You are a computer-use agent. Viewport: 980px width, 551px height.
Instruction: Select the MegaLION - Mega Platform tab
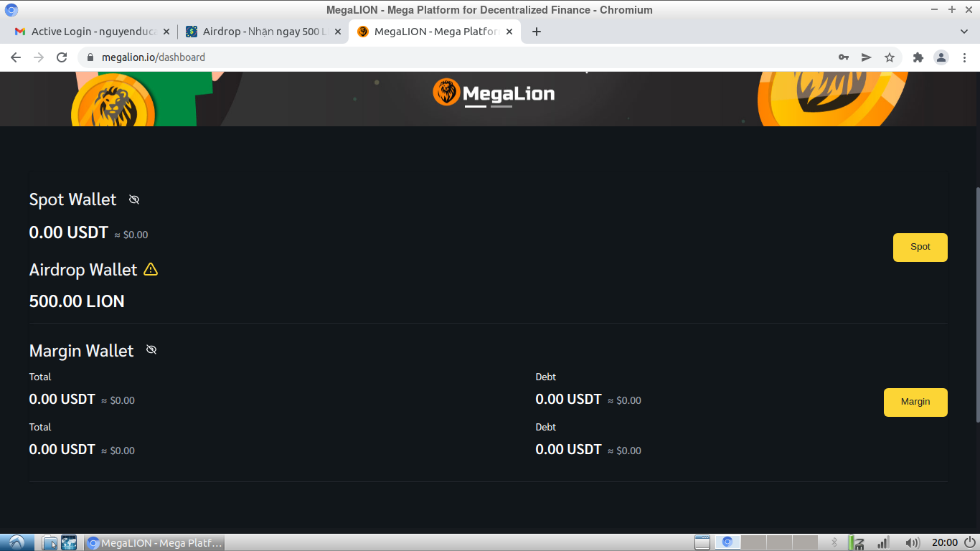pos(434,32)
